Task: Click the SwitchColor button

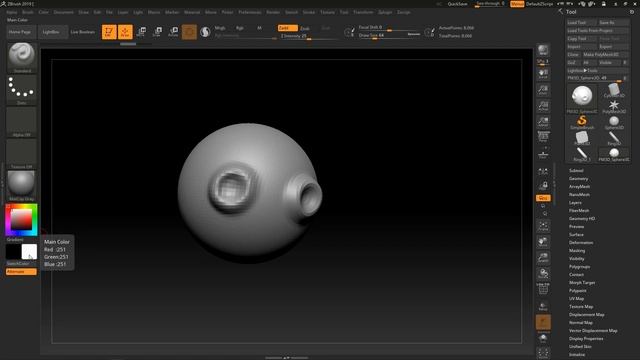Action: [18, 264]
